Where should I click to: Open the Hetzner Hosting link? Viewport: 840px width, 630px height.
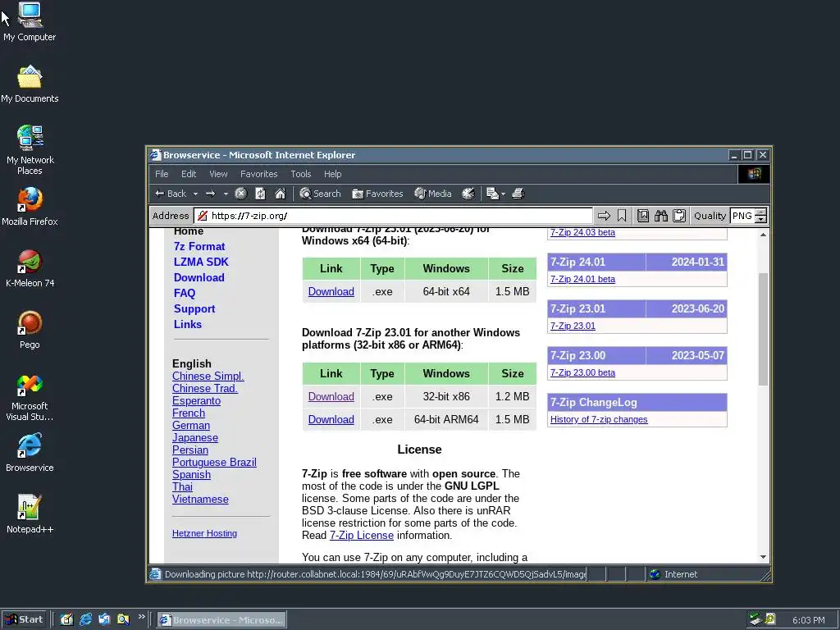point(204,533)
